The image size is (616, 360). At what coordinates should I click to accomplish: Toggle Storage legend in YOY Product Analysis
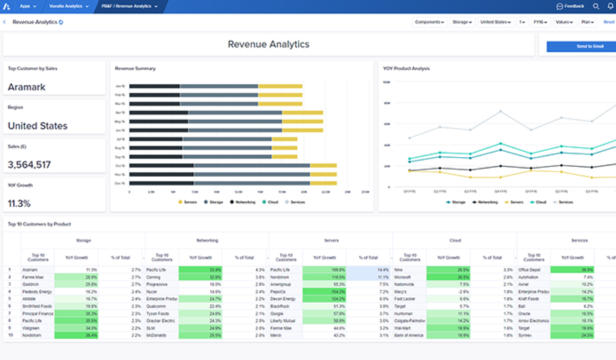pyautogui.click(x=456, y=202)
